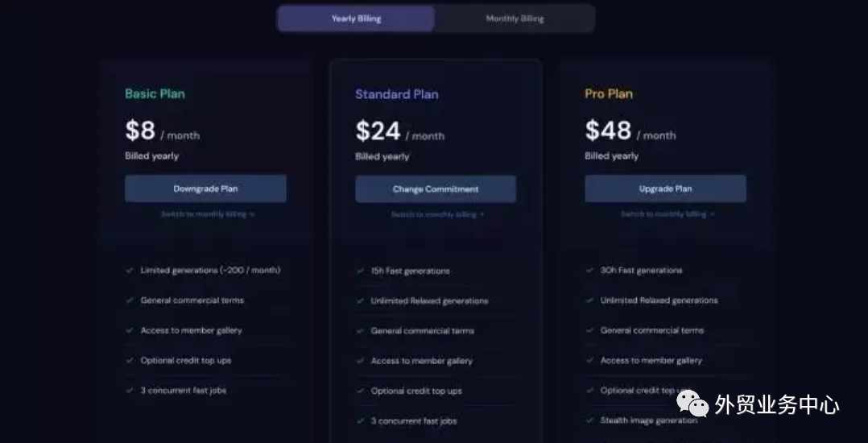Click checkmark next to Limited generations

[x=130, y=271]
